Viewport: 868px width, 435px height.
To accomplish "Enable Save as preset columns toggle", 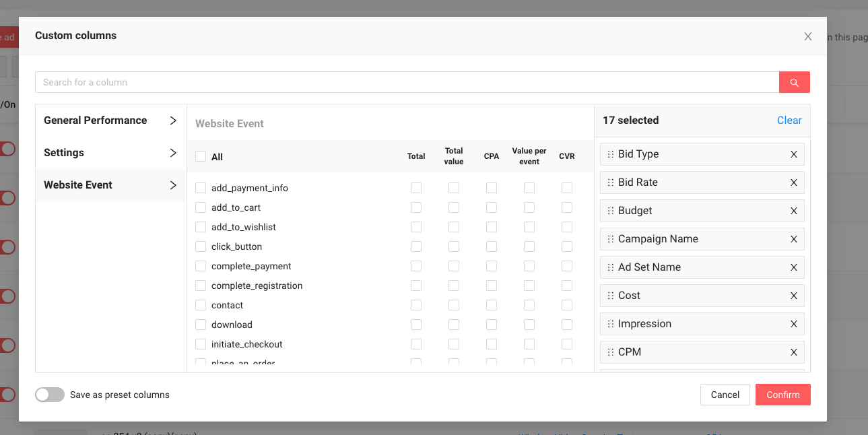I will click(x=50, y=395).
